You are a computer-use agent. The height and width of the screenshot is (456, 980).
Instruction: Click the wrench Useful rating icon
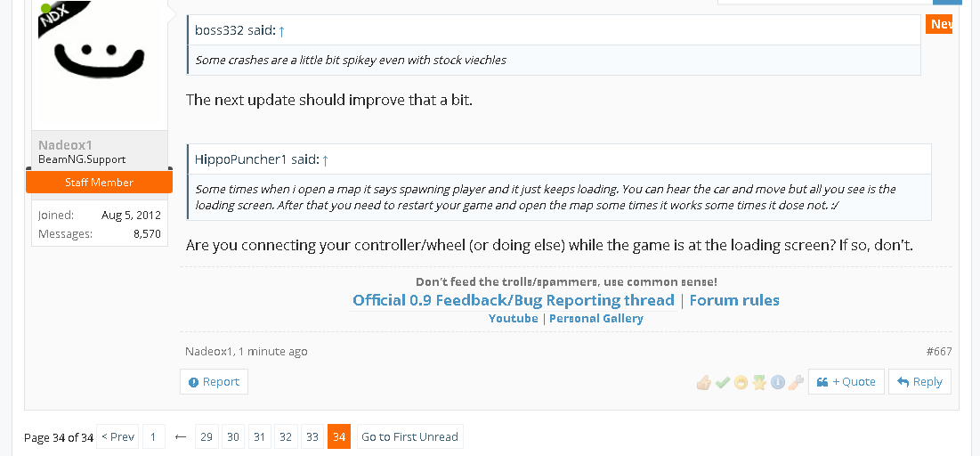(796, 382)
